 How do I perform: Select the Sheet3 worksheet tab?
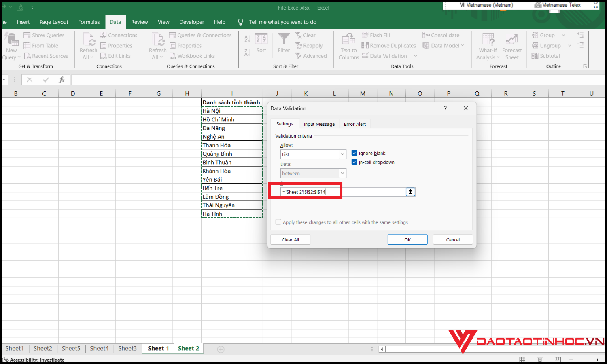[127, 348]
